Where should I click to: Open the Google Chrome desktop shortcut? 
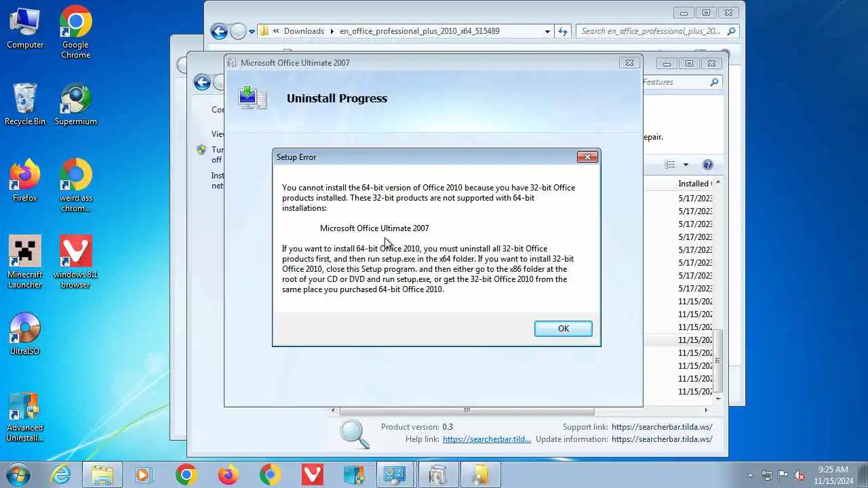pyautogui.click(x=75, y=32)
